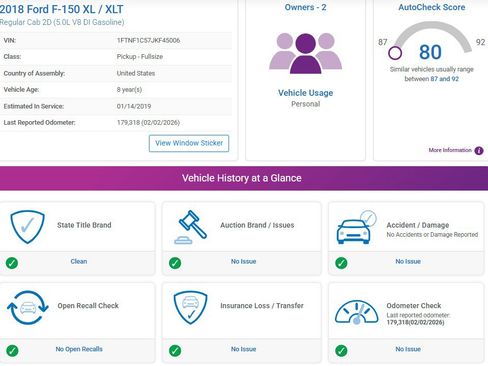
Task: Open the More Information link
Action: [x=450, y=150]
